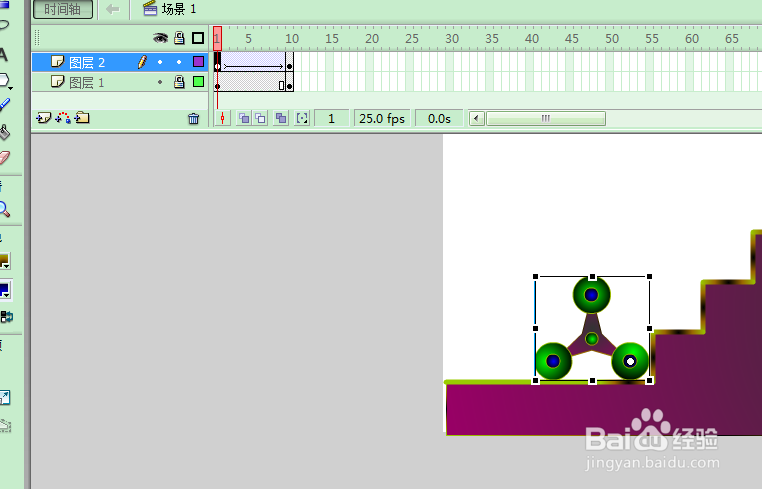
Task: Toggle green outline swatch of 图层 1
Action: pos(198,82)
